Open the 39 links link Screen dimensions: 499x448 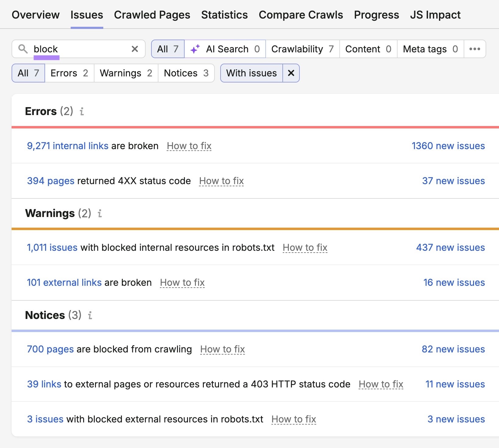[x=44, y=384]
